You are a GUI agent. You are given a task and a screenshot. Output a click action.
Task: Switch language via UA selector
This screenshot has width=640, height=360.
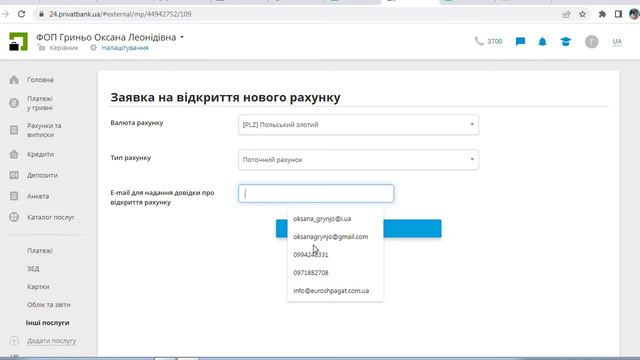click(x=617, y=42)
